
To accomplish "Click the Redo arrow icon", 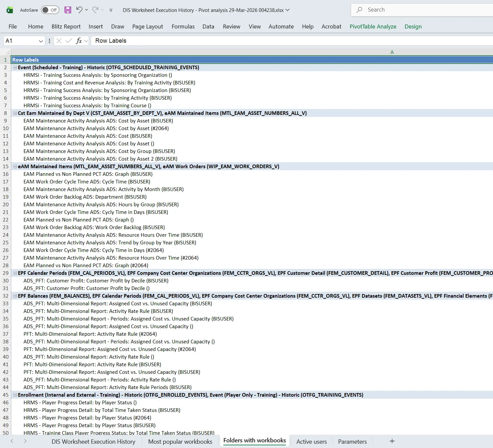I will point(95,10).
